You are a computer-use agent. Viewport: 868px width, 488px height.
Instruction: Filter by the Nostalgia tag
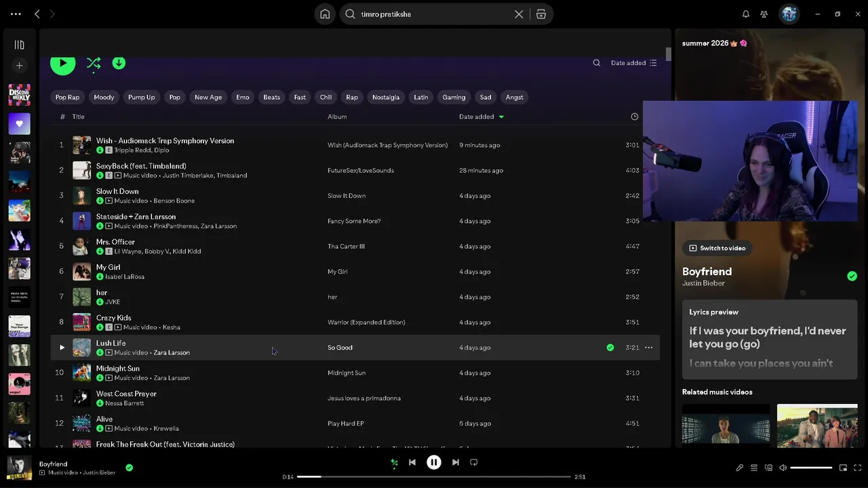[x=386, y=97]
